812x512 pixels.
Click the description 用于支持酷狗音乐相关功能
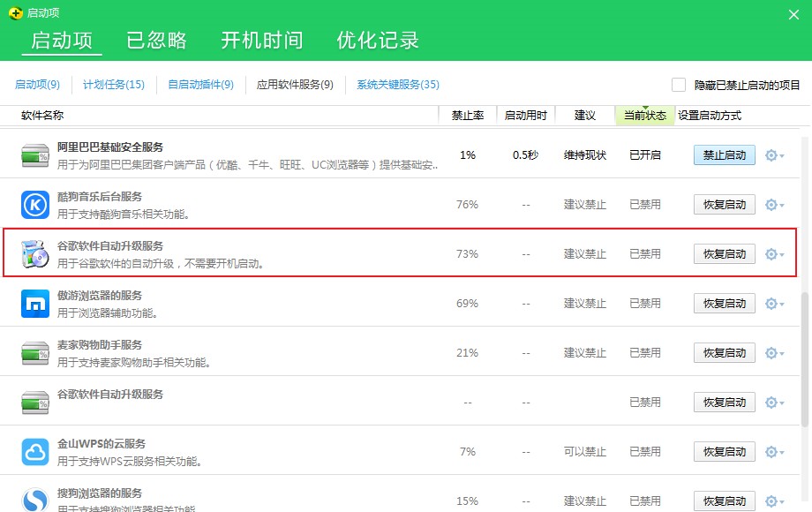(124, 215)
